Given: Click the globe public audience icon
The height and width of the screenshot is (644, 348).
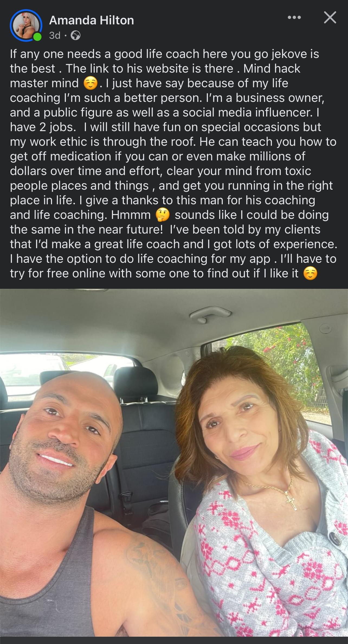Looking at the screenshot, I should (x=75, y=35).
